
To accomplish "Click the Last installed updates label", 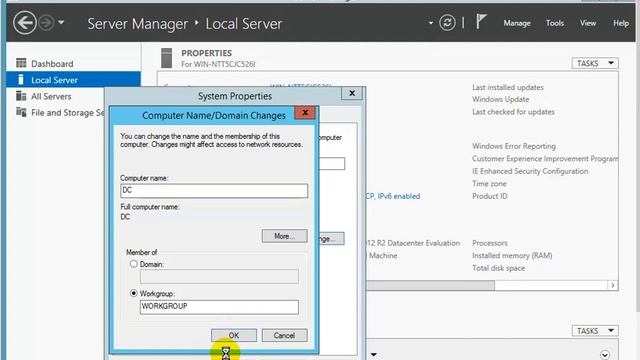I will 508,87.
